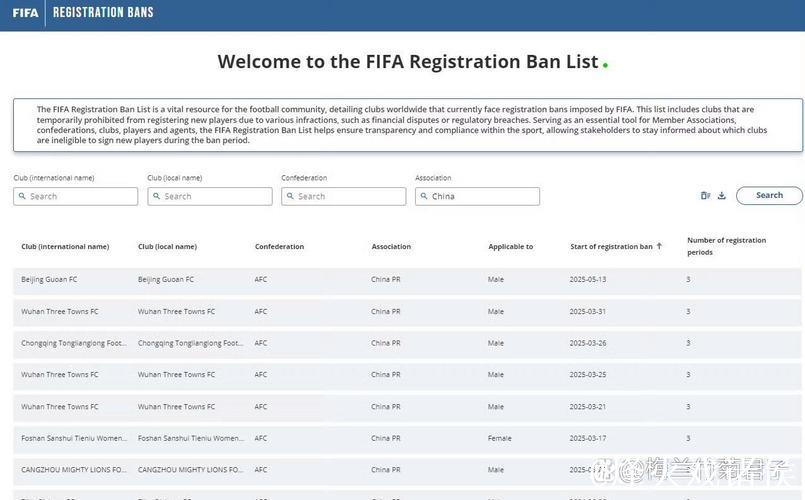The width and height of the screenshot is (805, 500).
Task: Click the download icon beside Search
Action: (722, 196)
